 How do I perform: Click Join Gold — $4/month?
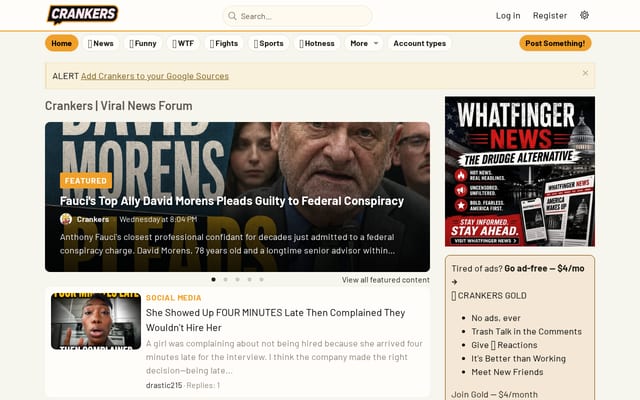pos(494,395)
